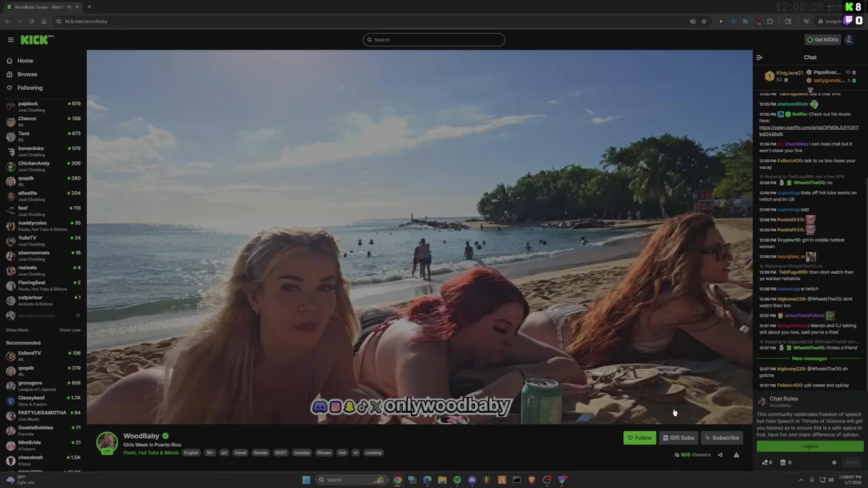
Task: Open grossgore in Recommended list
Action: point(43,386)
